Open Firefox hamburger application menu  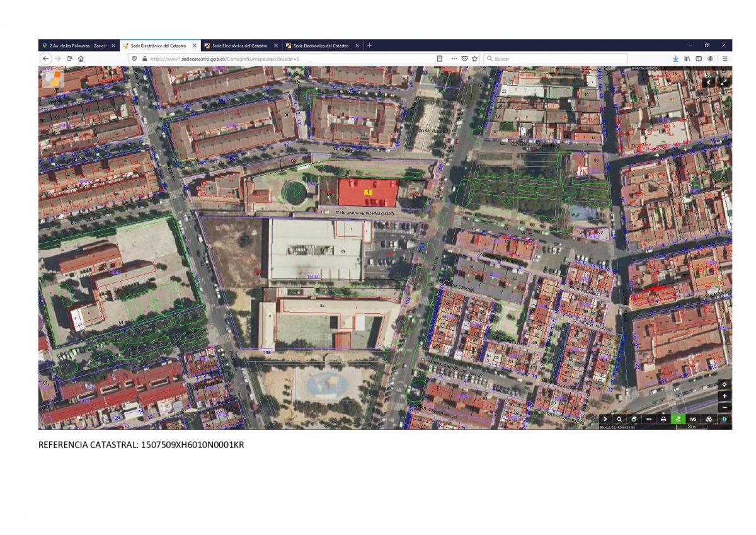724,59
